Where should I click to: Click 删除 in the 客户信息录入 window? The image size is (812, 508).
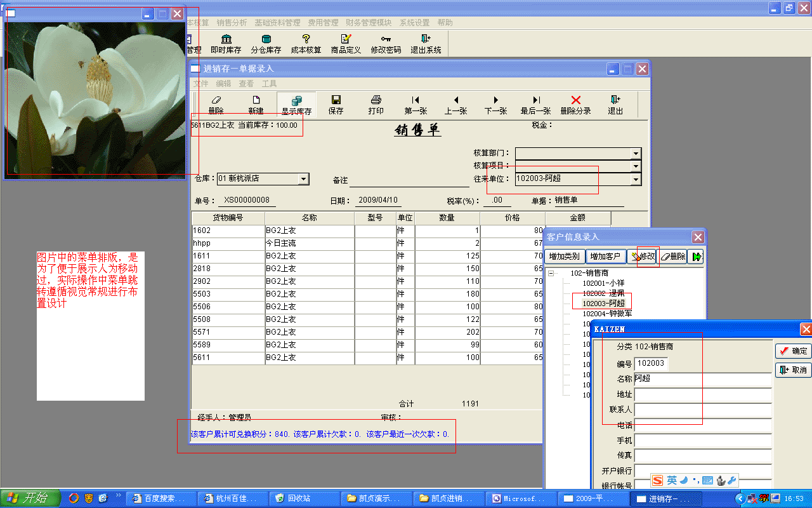click(x=673, y=257)
